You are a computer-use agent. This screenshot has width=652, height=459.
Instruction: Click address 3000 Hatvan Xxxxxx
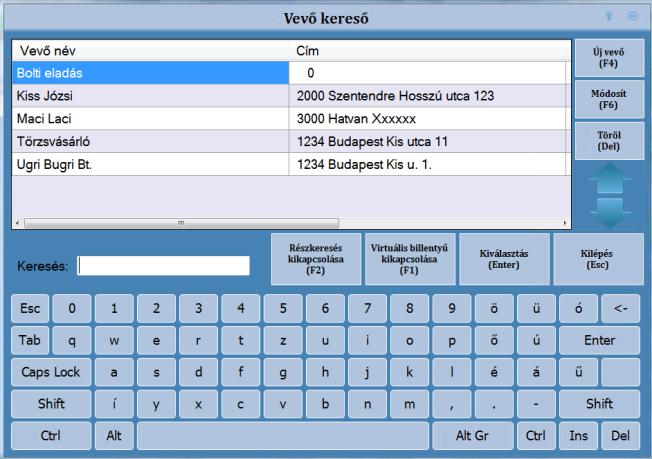click(356, 119)
